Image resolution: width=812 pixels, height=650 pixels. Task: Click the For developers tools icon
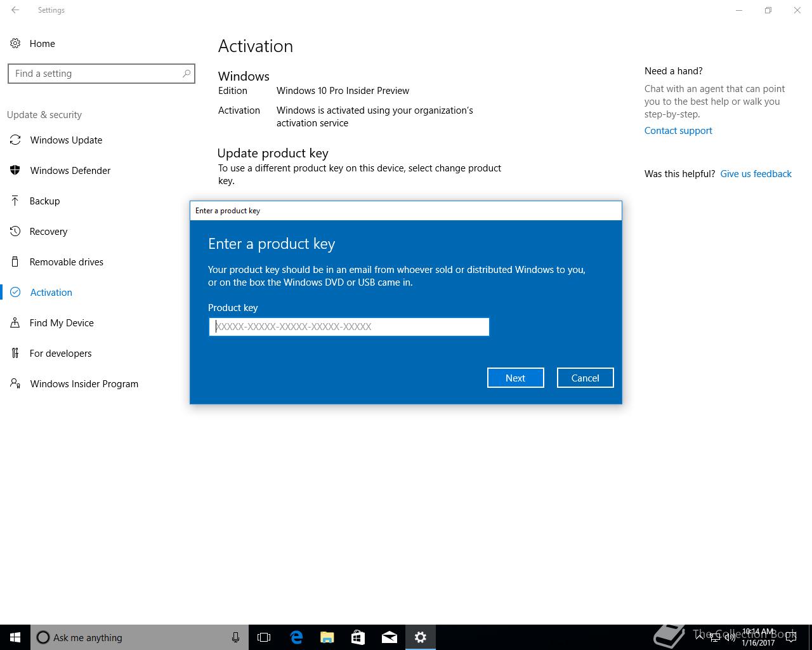tap(15, 353)
